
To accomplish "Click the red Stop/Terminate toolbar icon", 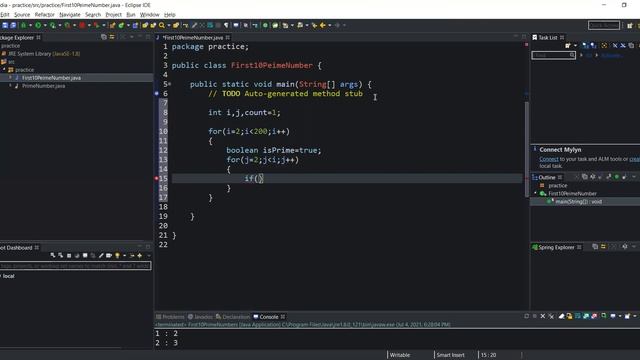I will [x=82, y=25].
